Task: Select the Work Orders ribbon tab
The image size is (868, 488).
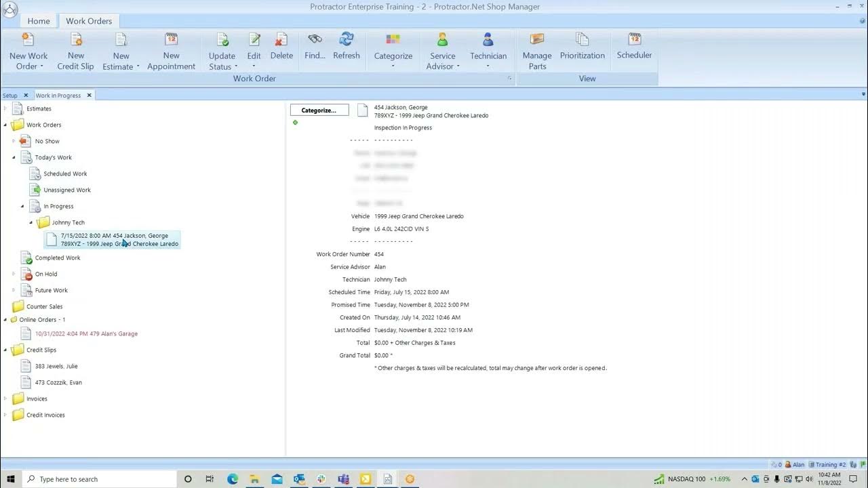Action: pyautogui.click(x=89, y=21)
